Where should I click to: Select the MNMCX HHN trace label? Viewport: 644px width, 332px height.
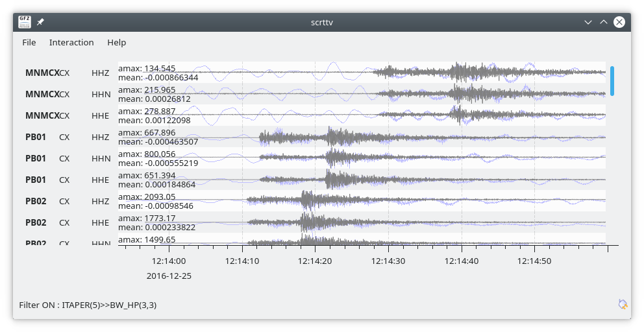(x=68, y=94)
